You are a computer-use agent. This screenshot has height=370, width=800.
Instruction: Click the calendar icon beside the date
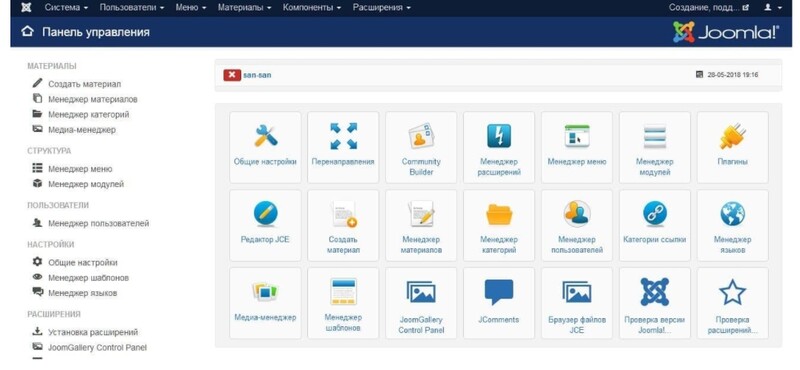tap(699, 75)
